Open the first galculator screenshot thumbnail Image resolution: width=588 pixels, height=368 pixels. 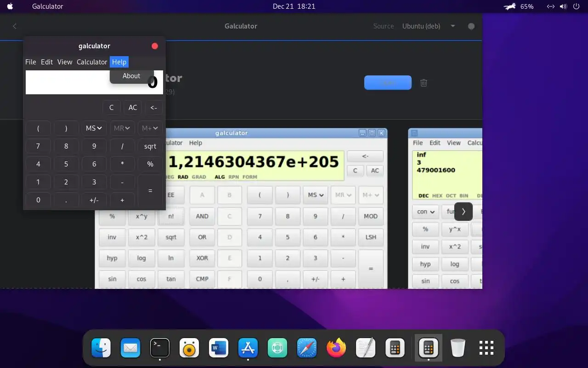[241, 208]
